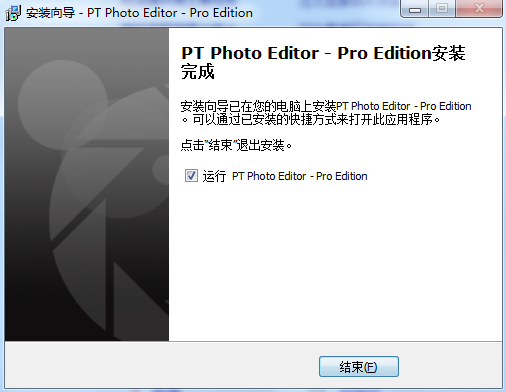Click the 安装向导已在您的电脑上安装 description text
This screenshot has width=506, height=392.
pyautogui.click(x=326, y=113)
